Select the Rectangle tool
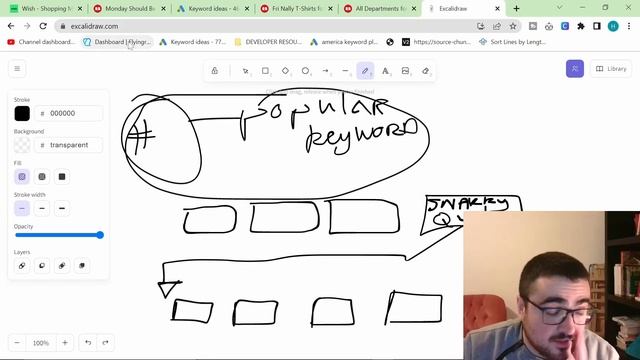Image resolution: width=640 pixels, height=360 pixels. click(x=265, y=71)
